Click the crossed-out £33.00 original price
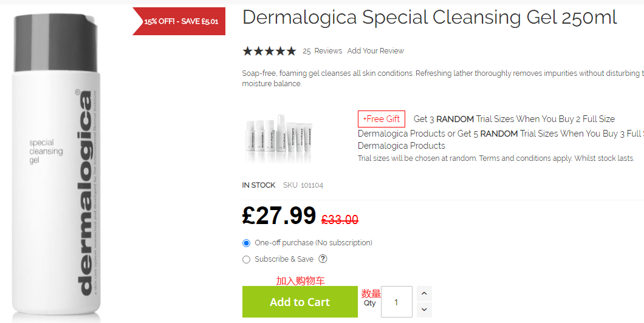Screen dimensions: 644x323 [340, 220]
